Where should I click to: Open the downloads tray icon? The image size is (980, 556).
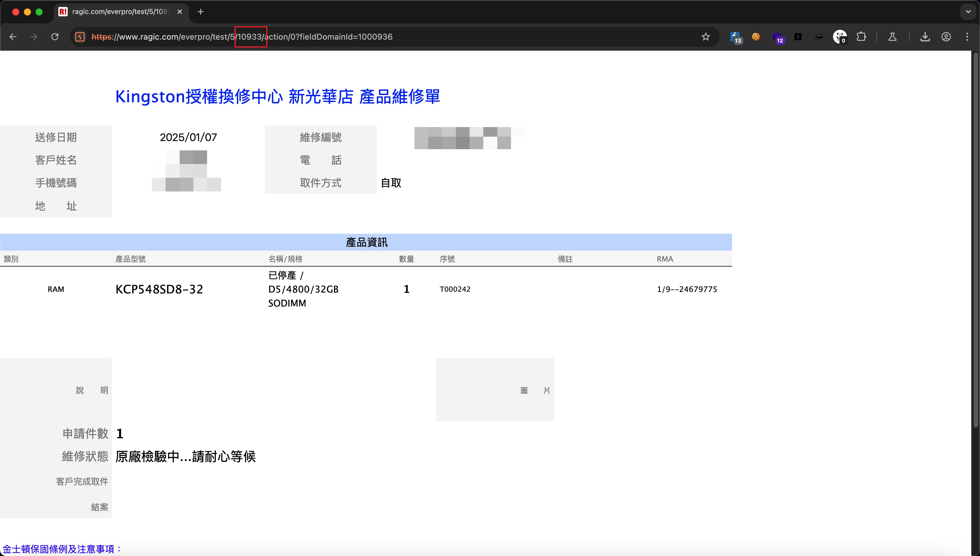click(x=925, y=37)
